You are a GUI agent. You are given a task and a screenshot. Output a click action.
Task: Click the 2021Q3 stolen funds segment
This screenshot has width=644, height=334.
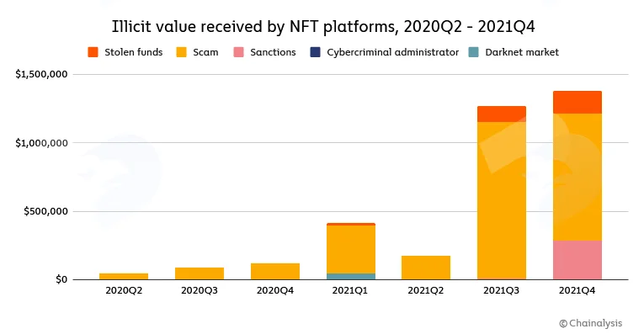(502, 114)
